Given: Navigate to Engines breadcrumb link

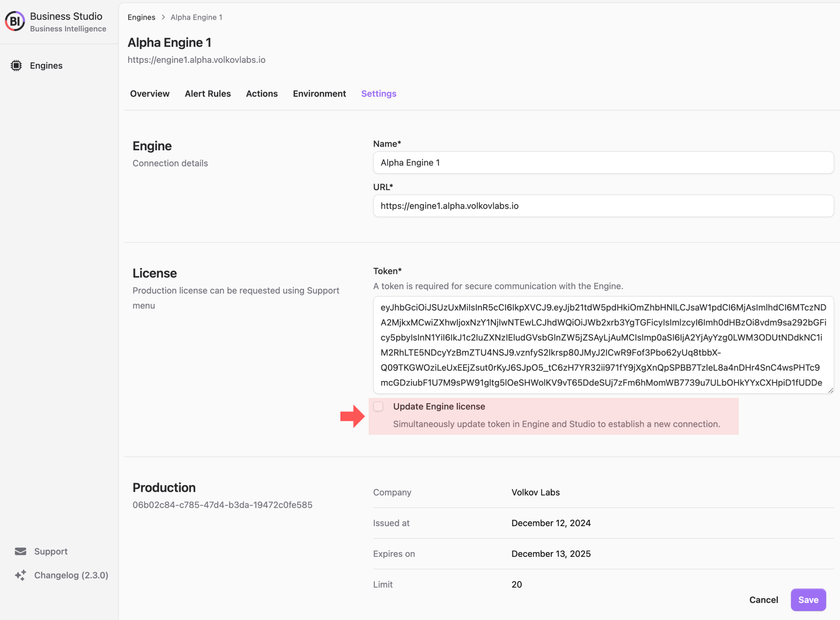Looking at the screenshot, I should pyautogui.click(x=142, y=17).
